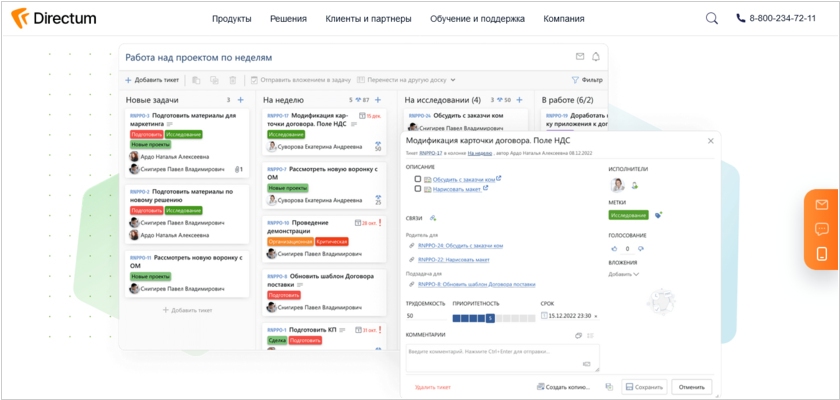The height and width of the screenshot is (400, 840).
Task: Click plus to add ticket in Новые задачи column
Action: [241, 100]
